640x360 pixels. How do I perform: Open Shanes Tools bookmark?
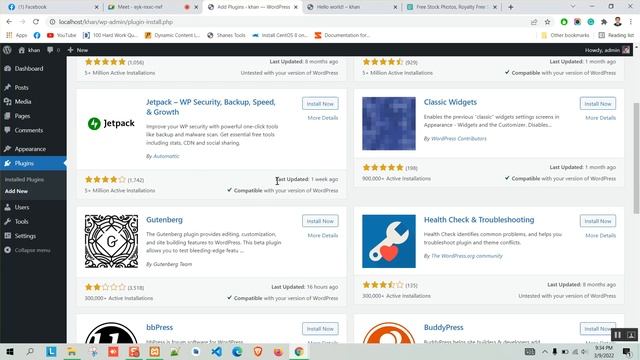click(x=226, y=36)
